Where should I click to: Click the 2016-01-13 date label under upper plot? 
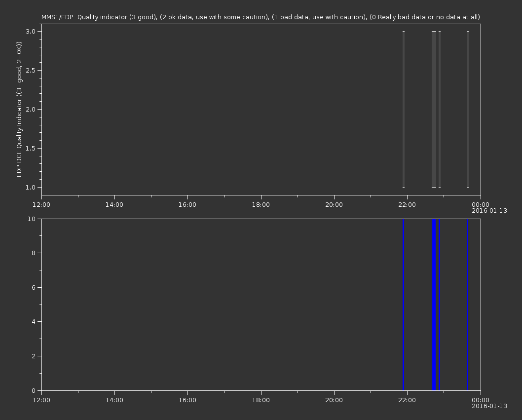(489, 211)
